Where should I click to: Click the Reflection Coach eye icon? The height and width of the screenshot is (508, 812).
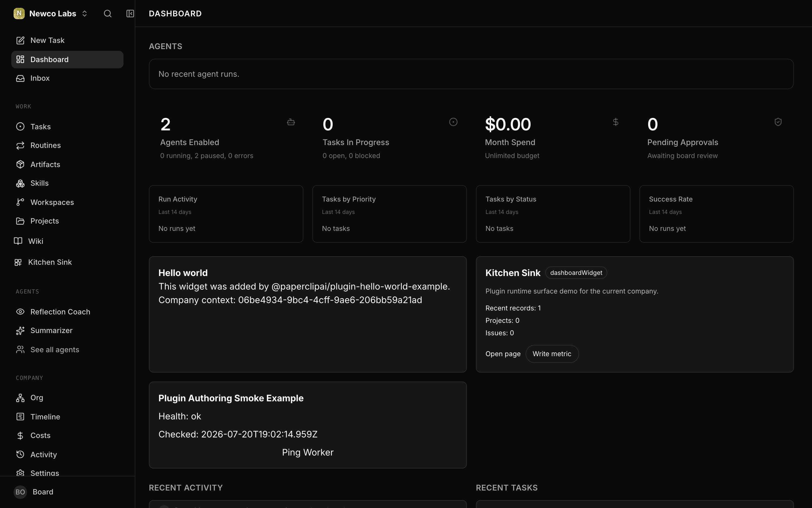point(20,312)
